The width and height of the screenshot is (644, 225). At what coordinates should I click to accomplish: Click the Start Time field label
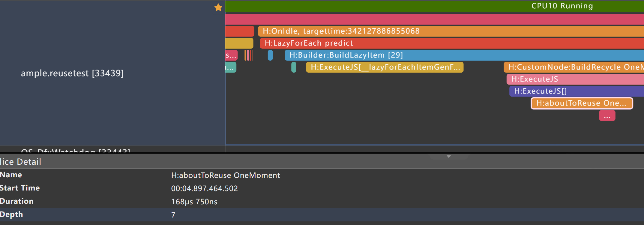[20, 188]
